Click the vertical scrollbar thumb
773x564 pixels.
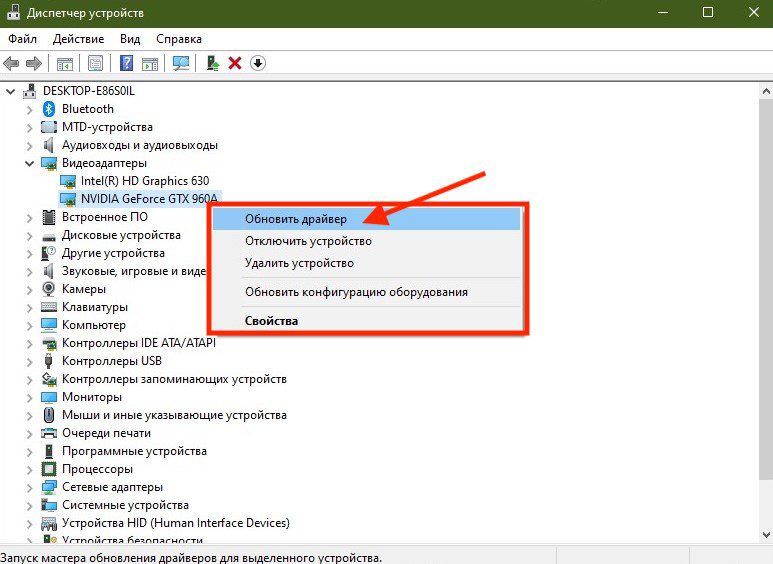tap(766, 288)
